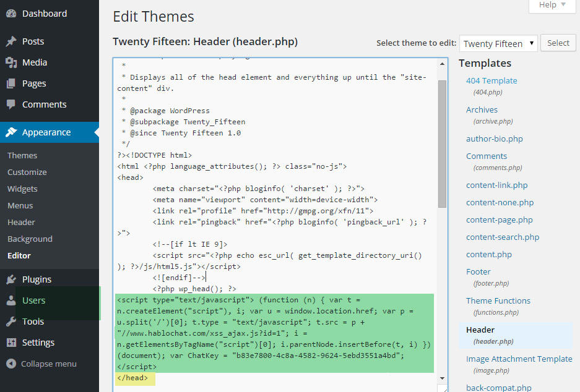Open the Customize submenu item
Viewport: 580px width, 392px height.
pyautogui.click(x=27, y=172)
